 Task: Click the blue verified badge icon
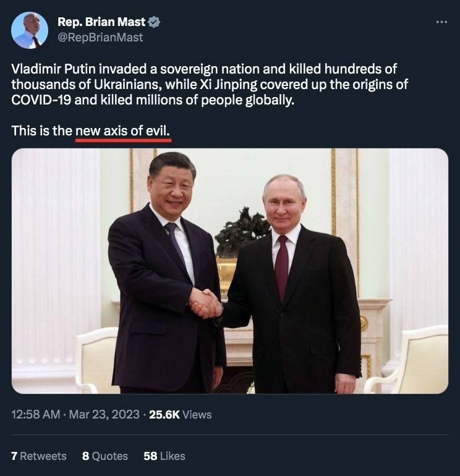coord(154,22)
